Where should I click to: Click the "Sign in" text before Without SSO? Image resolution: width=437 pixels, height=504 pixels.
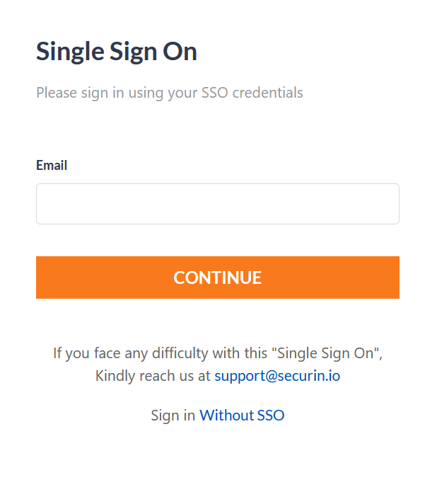[173, 416]
